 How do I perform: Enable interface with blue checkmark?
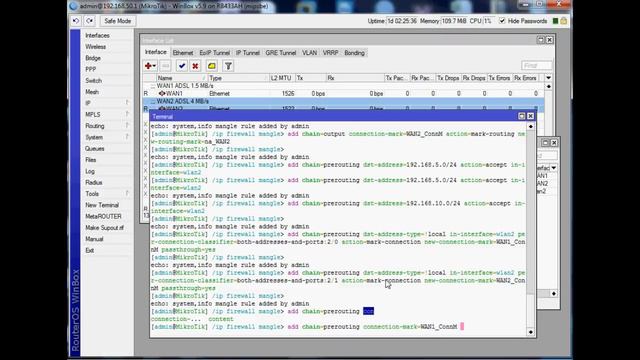(x=182, y=66)
